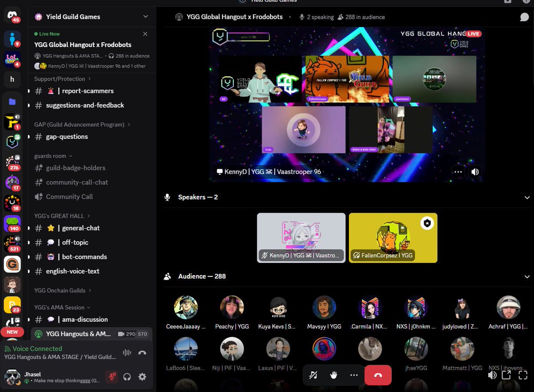
Task: Open english-voice-text channel
Action: pos(92,271)
